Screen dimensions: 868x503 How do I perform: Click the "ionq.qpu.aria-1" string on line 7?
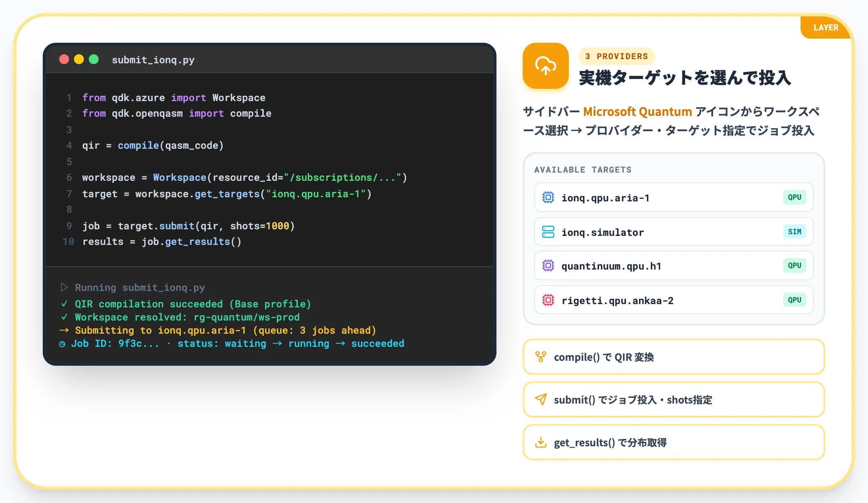click(x=316, y=194)
